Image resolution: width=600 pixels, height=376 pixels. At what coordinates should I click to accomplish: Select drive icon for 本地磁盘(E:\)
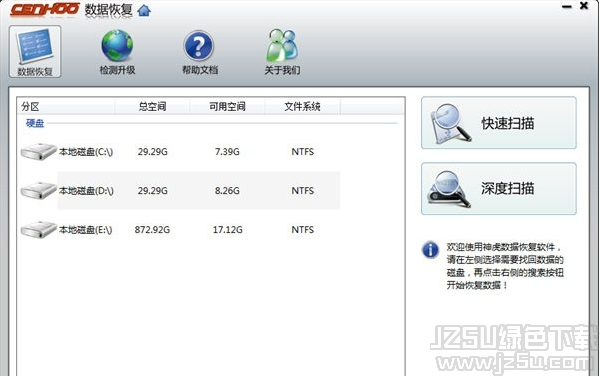coord(39,230)
